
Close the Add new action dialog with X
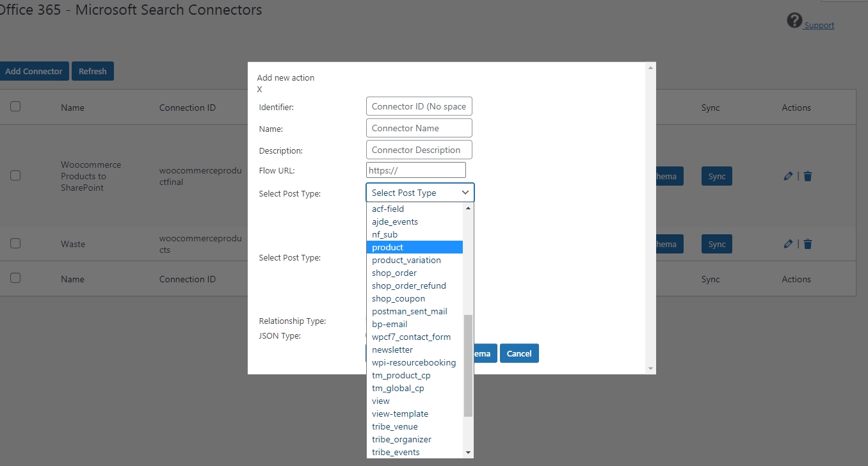pyautogui.click(x=259, y=90)
